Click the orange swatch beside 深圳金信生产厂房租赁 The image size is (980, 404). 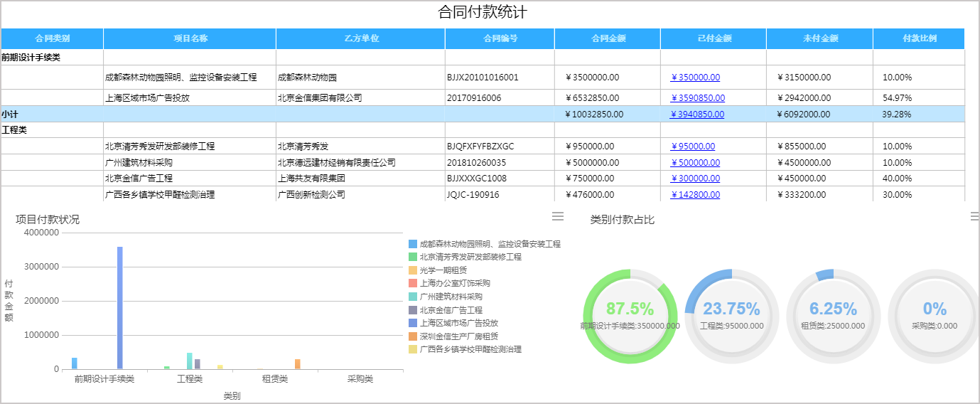pyautogui.click(x=412, y=336)
